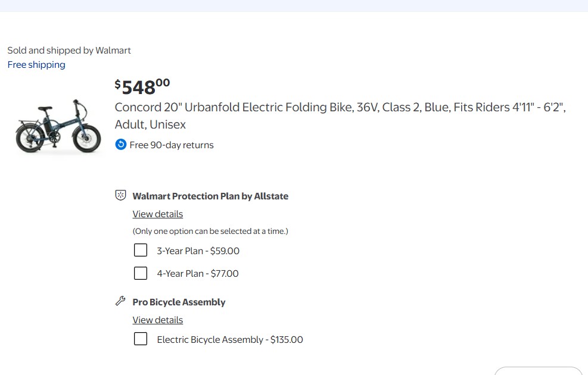
Task: Click the Walmart Protection Plan by Allstate heading
Action: [210, 196]
